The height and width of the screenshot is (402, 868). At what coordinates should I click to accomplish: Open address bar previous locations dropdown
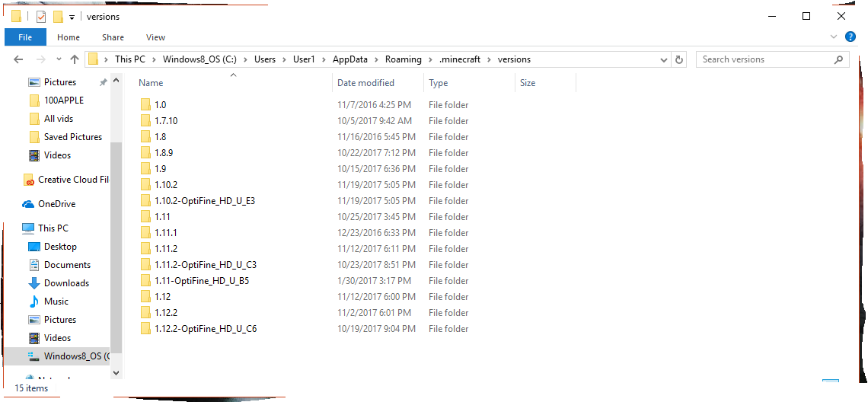tap(664, 59)
